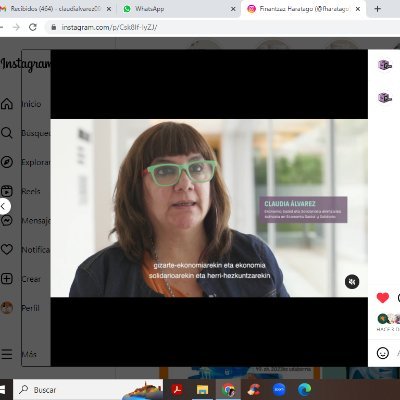
Task: Open colorful C app in taskbar
Action: (254, 389)
